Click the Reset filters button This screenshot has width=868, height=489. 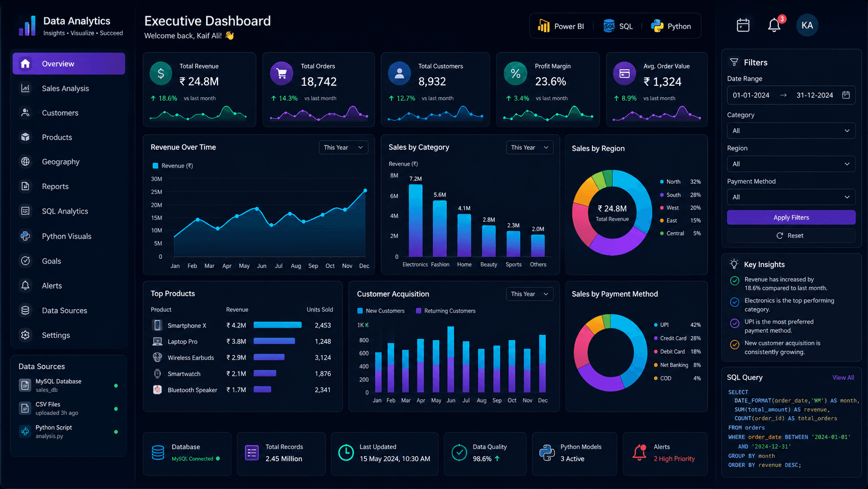[791, 235]
